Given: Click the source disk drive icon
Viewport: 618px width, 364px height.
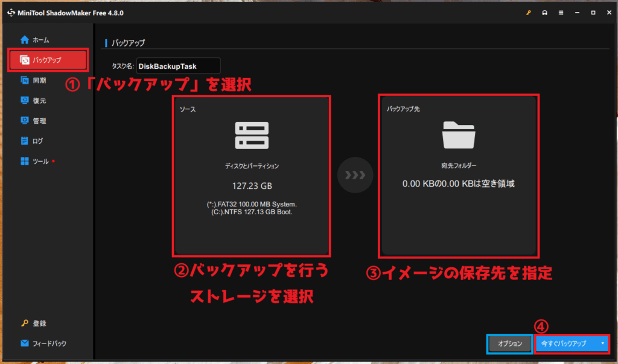Looking at the screenshot, I should click(x=251, y=135).
